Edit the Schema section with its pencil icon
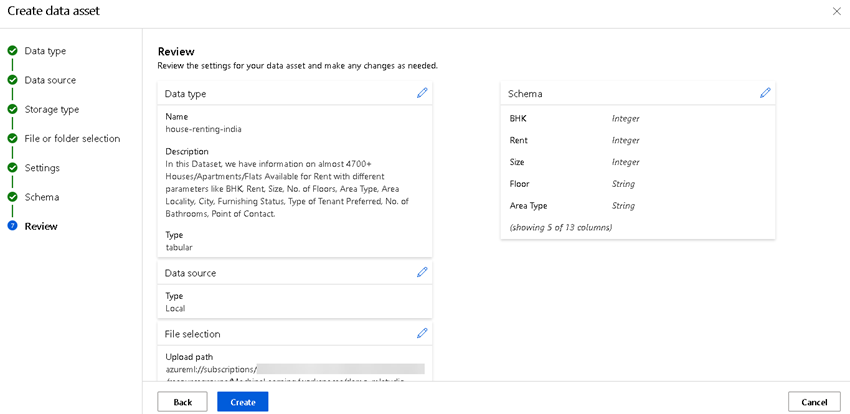This screenshot has width=850, height=414. click(x=765, y=93)
